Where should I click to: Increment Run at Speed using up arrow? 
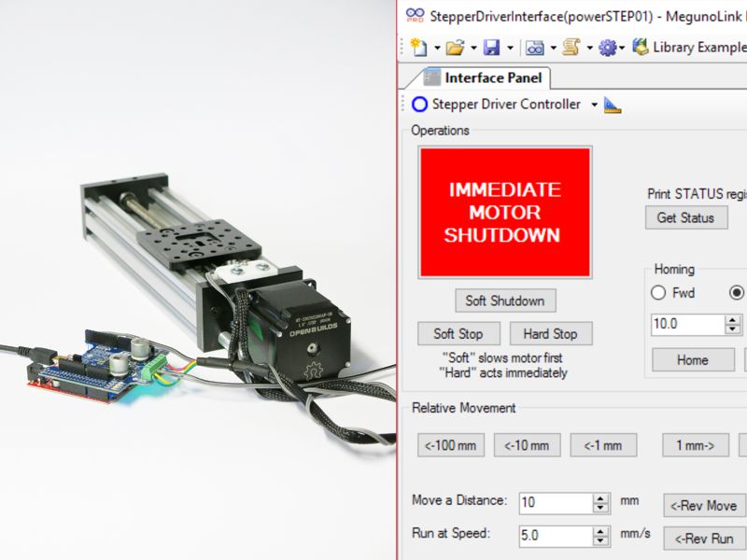click(x=600, y=531)
